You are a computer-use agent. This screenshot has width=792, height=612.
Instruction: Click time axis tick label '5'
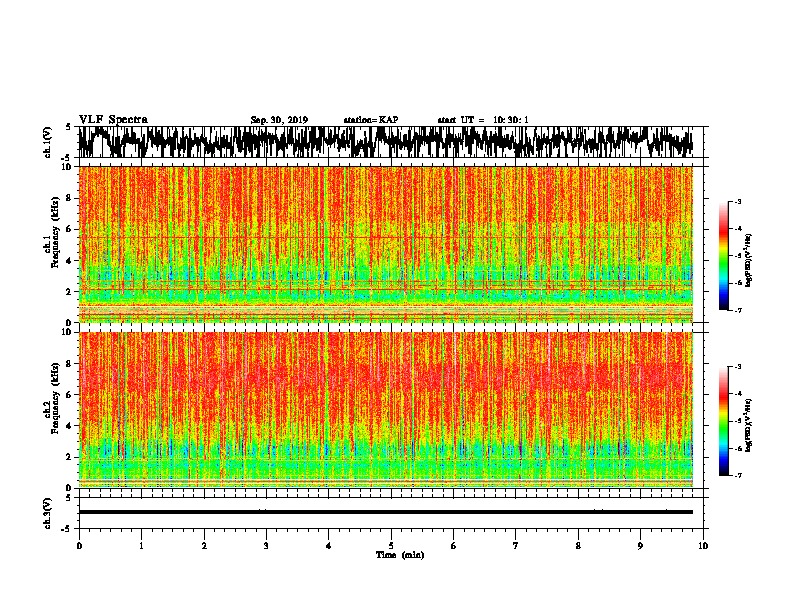point(391,545)
